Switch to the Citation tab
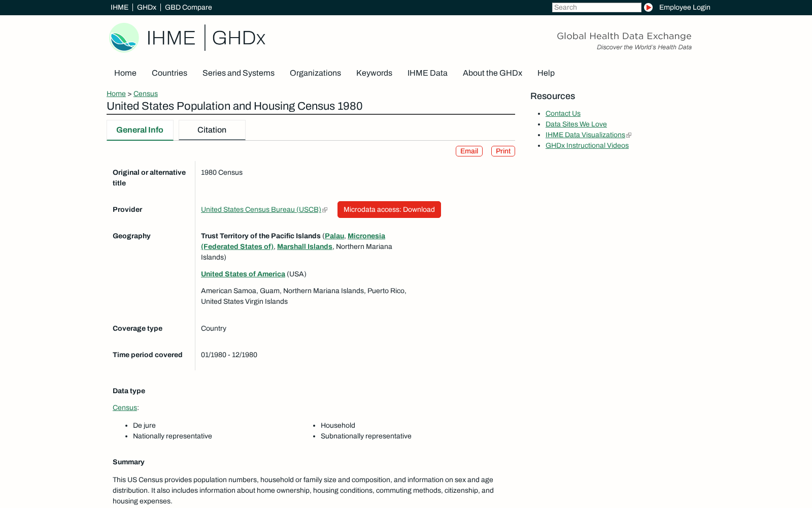Image resolution: width=812 pixels, height=508 pixels. 212,130
